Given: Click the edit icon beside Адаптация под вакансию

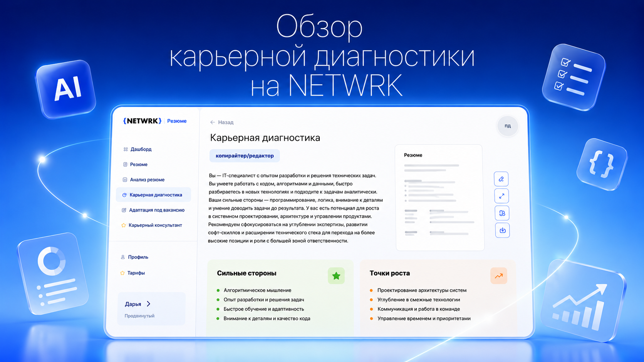Looking at the screenshot, I should pos(124,210).
